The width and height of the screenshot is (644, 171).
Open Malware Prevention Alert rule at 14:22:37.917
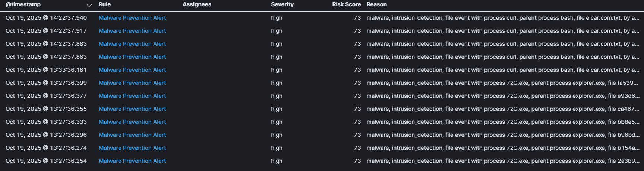[x=132, y=31]
